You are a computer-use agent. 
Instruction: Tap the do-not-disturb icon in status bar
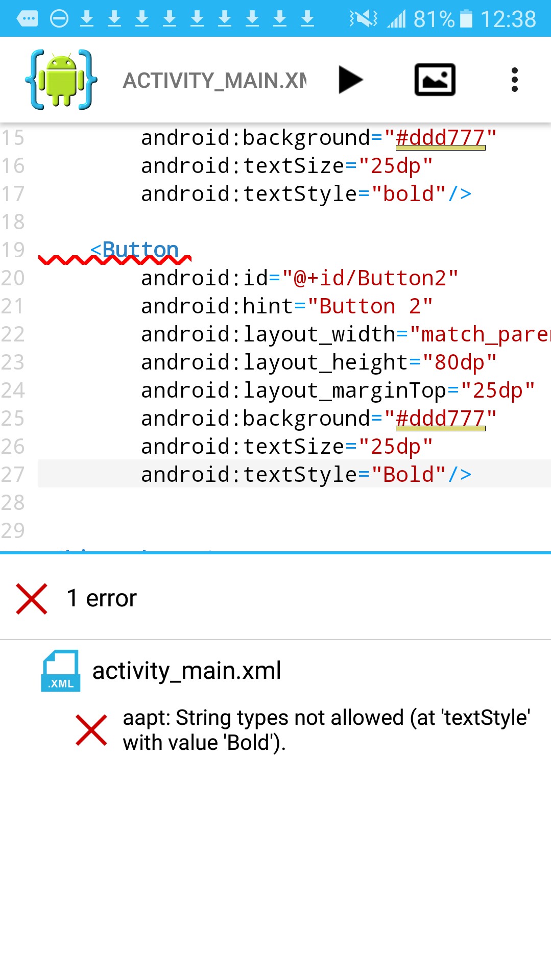(59, 19)
